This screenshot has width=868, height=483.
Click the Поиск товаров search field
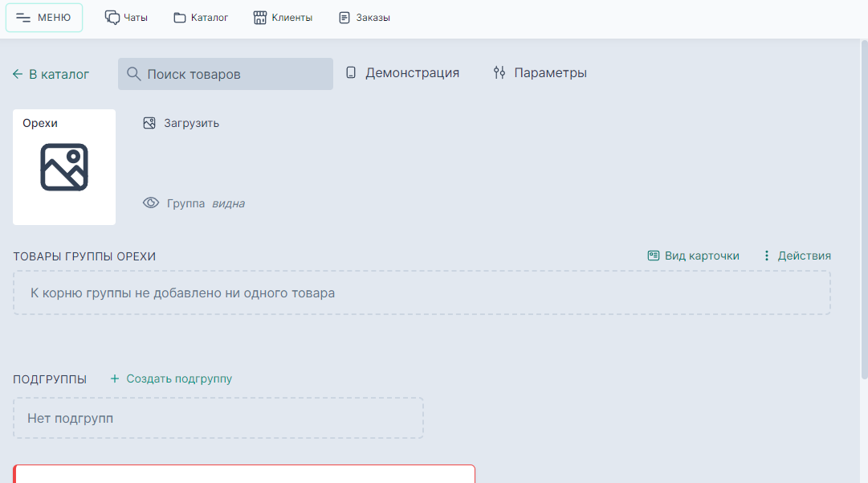225,73
